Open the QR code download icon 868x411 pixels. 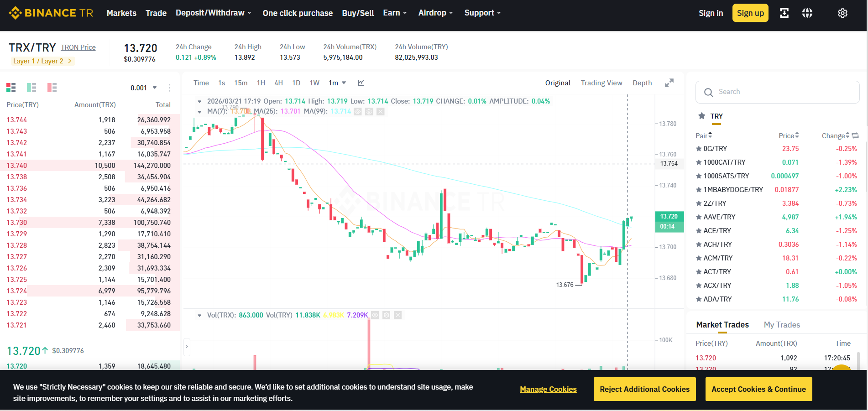point(784,13)
